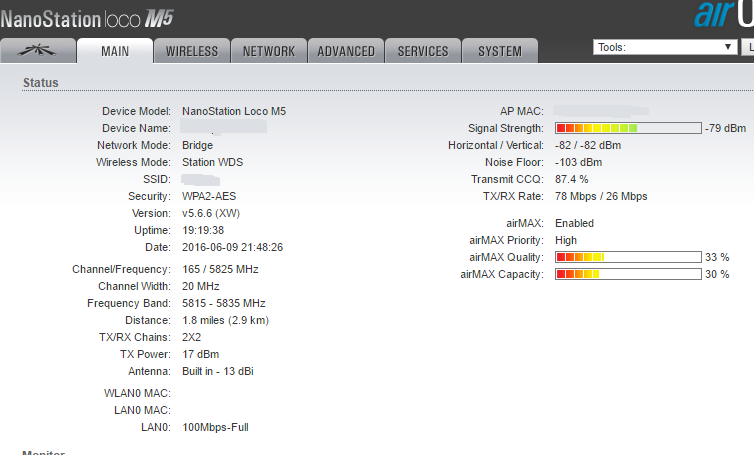The image size is (754, 455).
Task: Click the Status section heading
Action: pyautogui.click(x=40, y=83)
